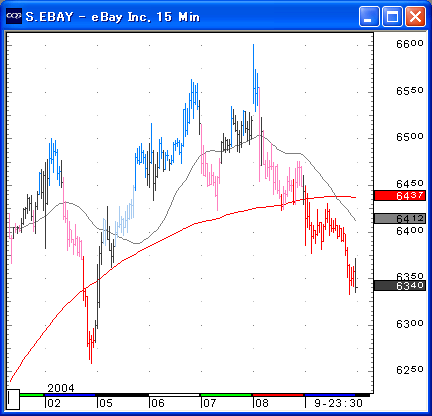Click the white session segment above date 06
This screenshot has height=416, width=432.
tap(174, 395)
